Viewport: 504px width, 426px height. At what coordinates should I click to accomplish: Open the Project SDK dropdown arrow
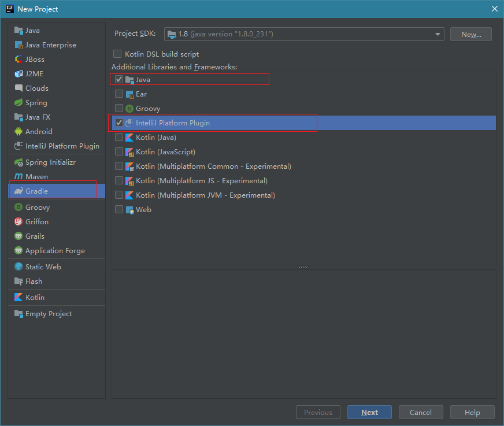point(438,34)
